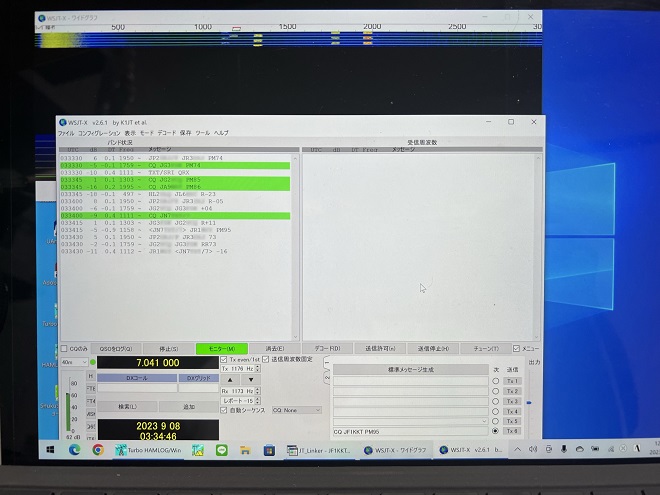Viewport: 660px width, 495px height.
Task: Open the View menu
Action: [x=130, y=133]
